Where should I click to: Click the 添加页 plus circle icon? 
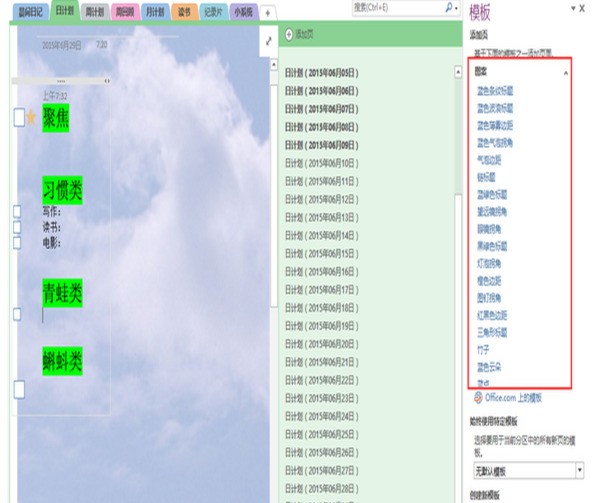289,34
